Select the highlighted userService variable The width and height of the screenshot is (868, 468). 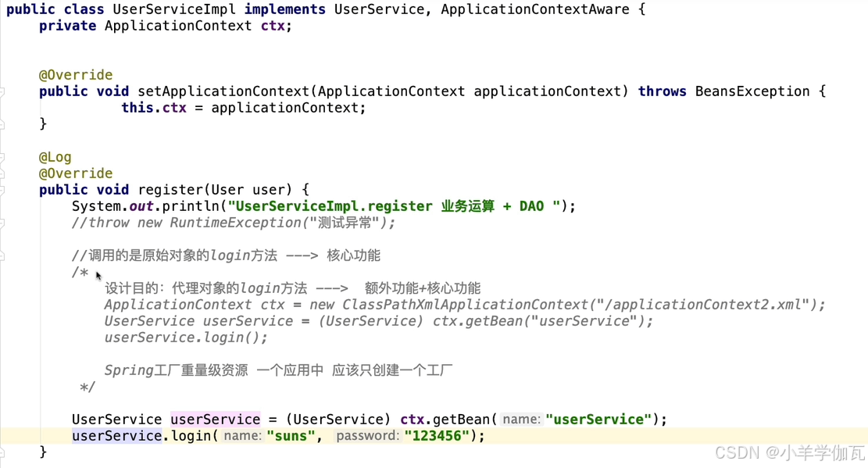(x=215, y=419)
